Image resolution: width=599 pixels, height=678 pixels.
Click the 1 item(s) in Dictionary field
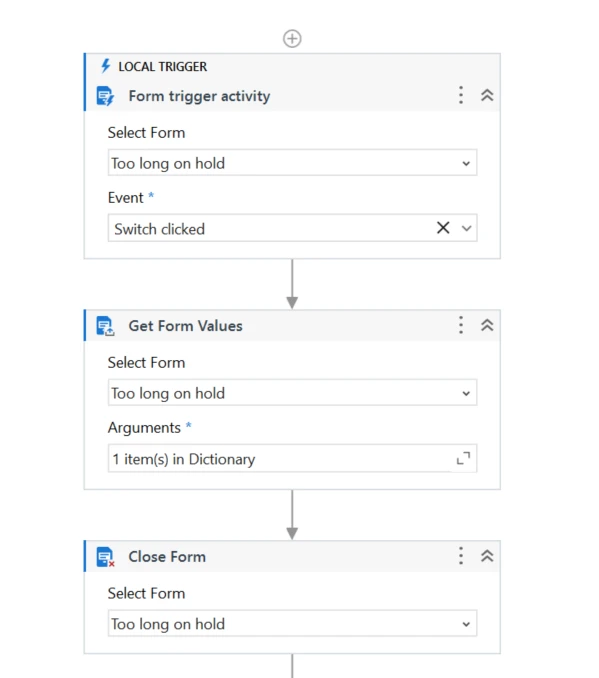[292, 458]
